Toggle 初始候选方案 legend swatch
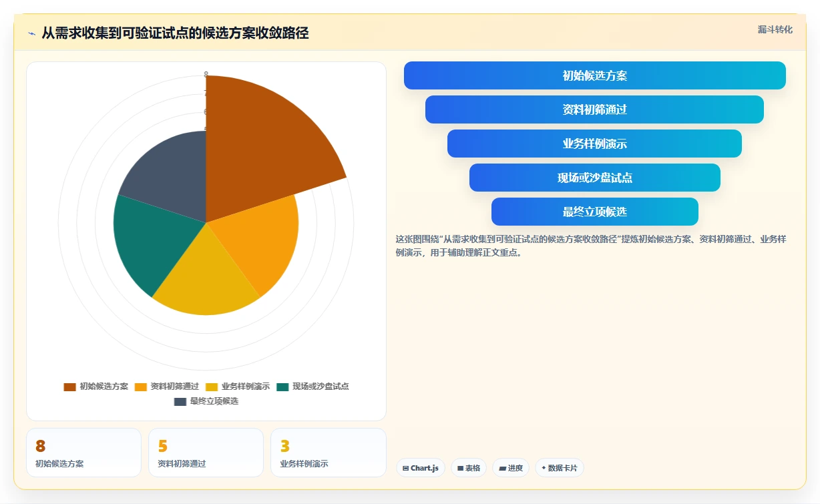Image resolution: width=820 pixels, height=504 pixels. pos(69,387)
